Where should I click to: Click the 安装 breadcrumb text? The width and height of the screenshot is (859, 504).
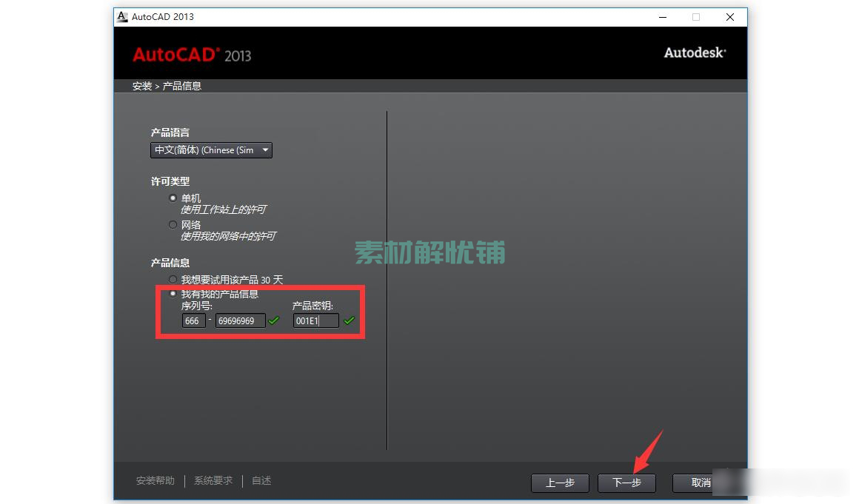point(142,86)
